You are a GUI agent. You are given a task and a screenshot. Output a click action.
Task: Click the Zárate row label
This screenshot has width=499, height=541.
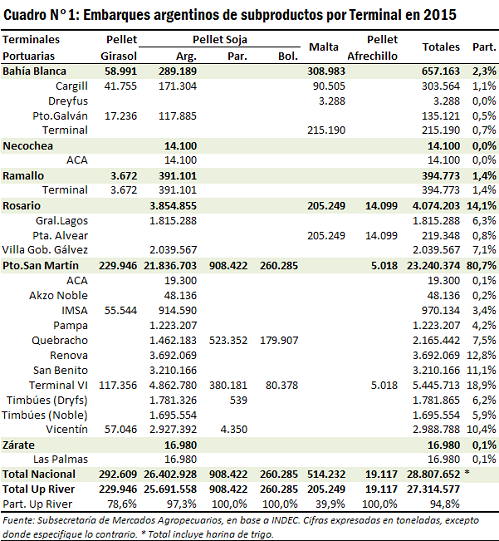click(18, 445)
